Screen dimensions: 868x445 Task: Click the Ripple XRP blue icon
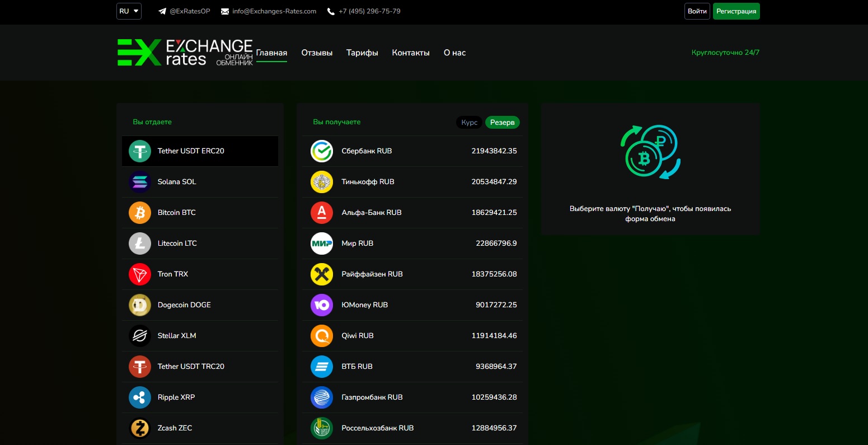coord(140,397)
